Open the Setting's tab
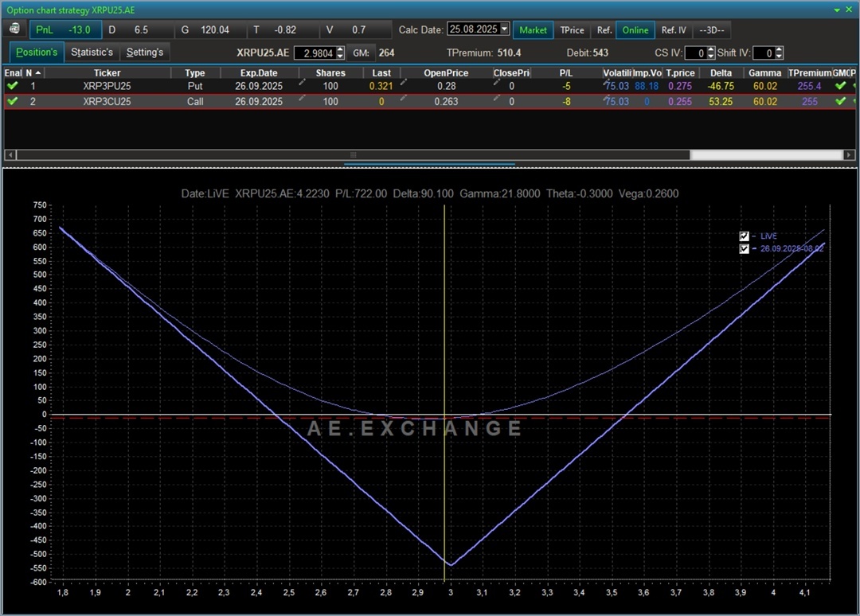 click(145, 52)
